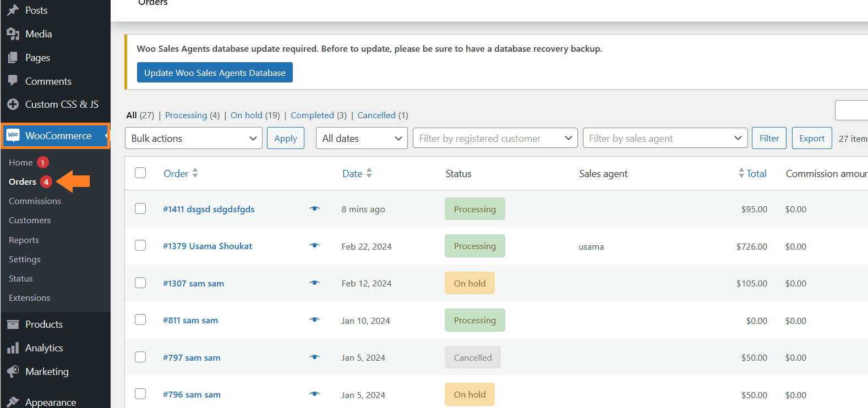The image size is (868, 408).
Task: Click the sort arrows next to Date column
Action: click(369, 173)
